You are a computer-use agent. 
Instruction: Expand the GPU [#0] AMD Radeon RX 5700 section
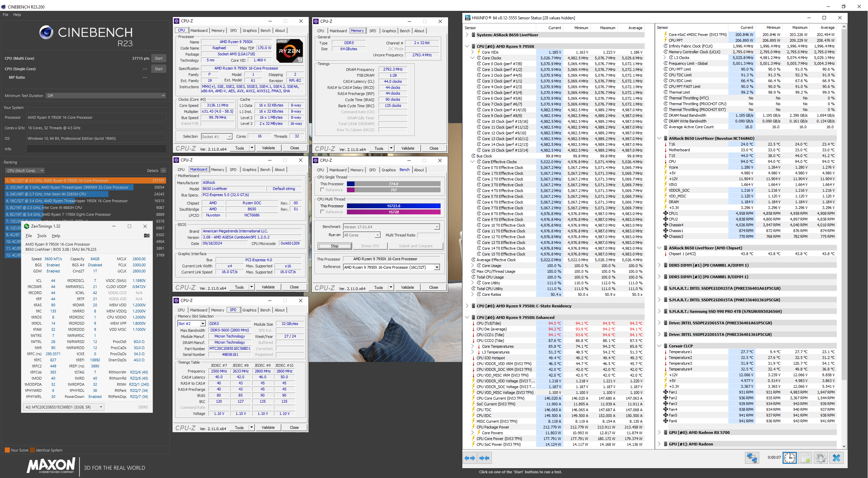[x=659, y=433]
